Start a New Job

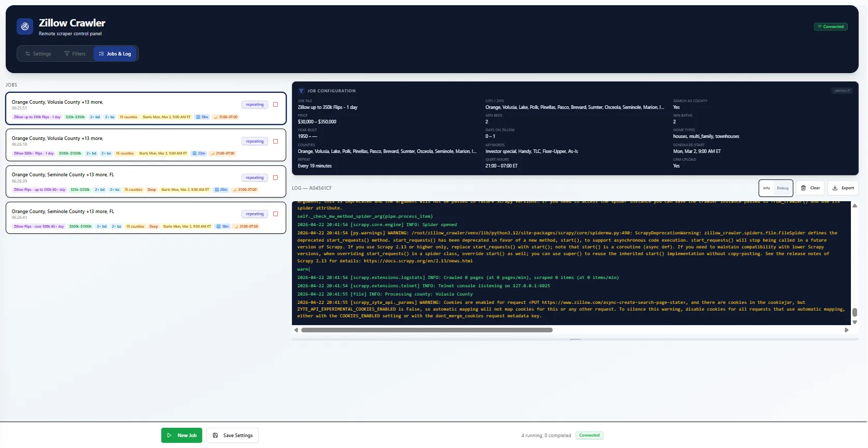tap(181, 436)
